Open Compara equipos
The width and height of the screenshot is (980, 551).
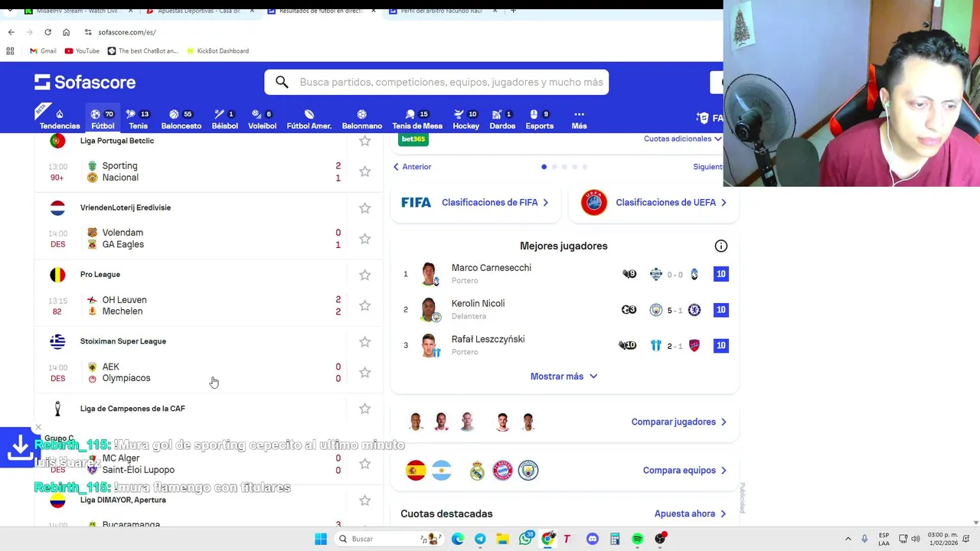coord(684,471)
